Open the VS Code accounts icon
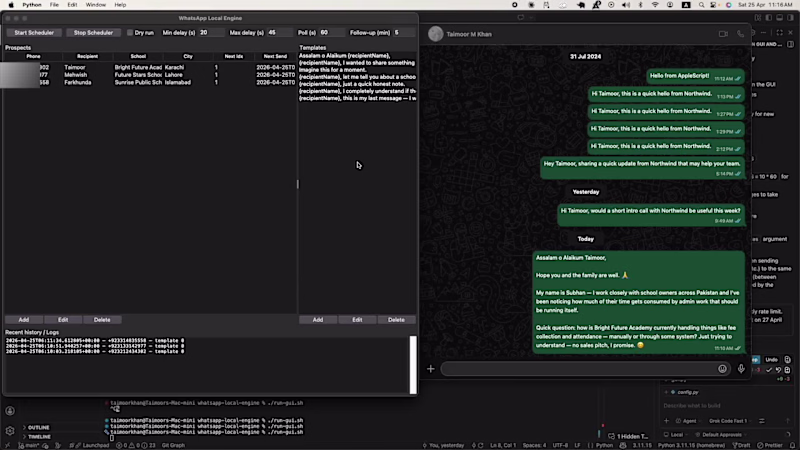Viewport: 800px width, 450px height. coord(10,411)
